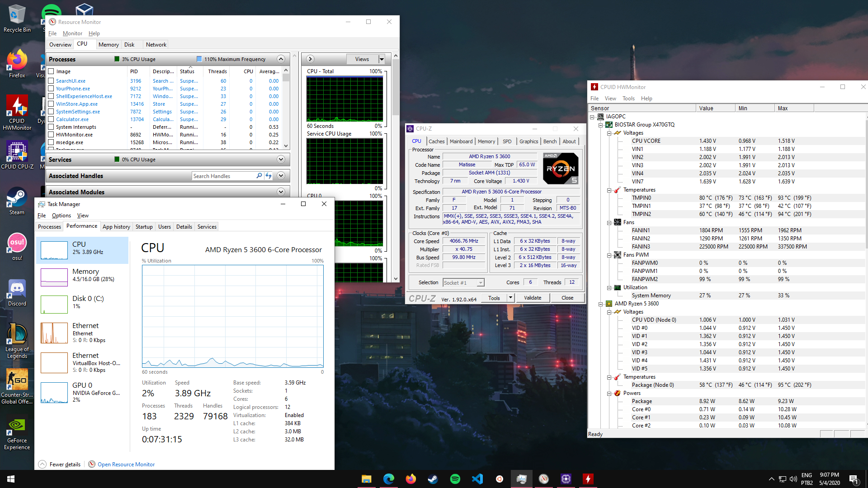The height and width of the screenshot is (488, 868).
Task: Open Spotify from the taskbar
Action: pos(455,479)
